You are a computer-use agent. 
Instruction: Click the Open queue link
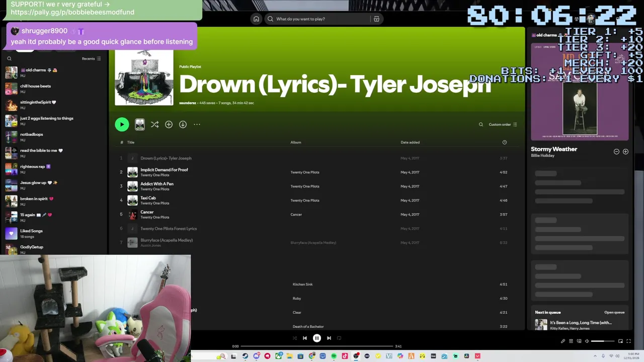(x=614, y=312)
